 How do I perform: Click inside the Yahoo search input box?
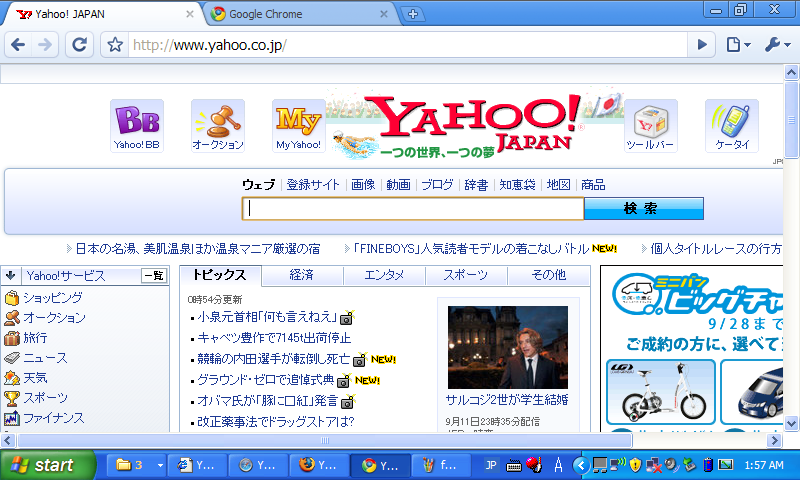(x=413, y=209)
